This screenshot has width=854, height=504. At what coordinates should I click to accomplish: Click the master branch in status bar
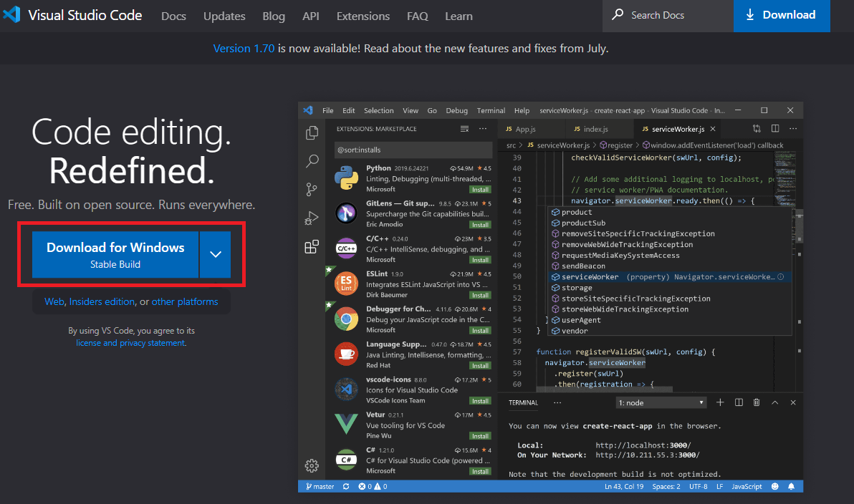320,487
